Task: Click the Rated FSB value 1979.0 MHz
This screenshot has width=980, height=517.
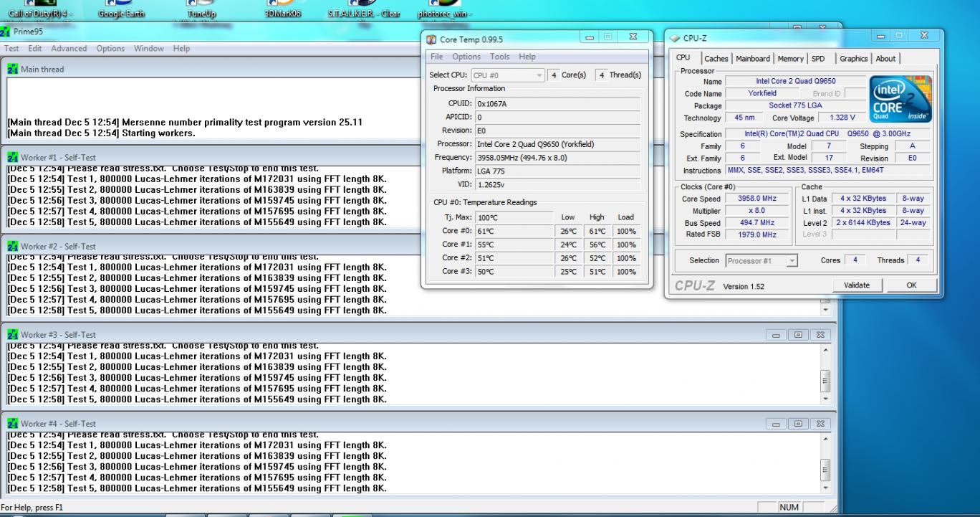Action: [x=756, y=234]
